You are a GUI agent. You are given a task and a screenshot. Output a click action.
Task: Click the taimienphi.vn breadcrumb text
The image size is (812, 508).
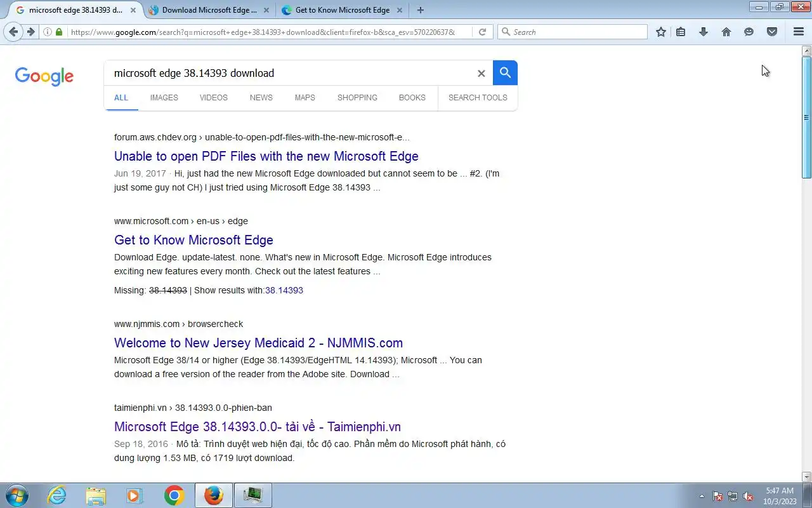click(193, 408)
